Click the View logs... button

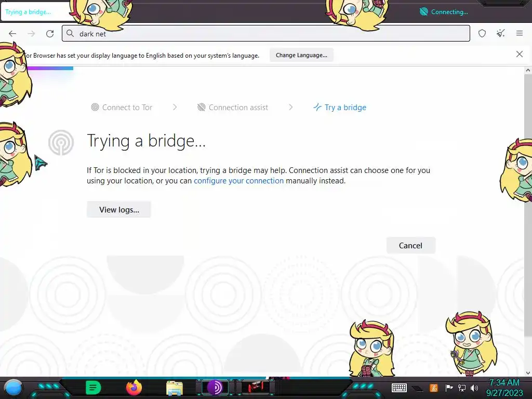119,210
